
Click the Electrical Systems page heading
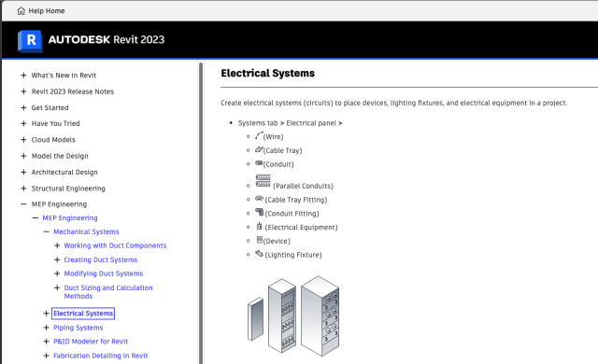268,73
